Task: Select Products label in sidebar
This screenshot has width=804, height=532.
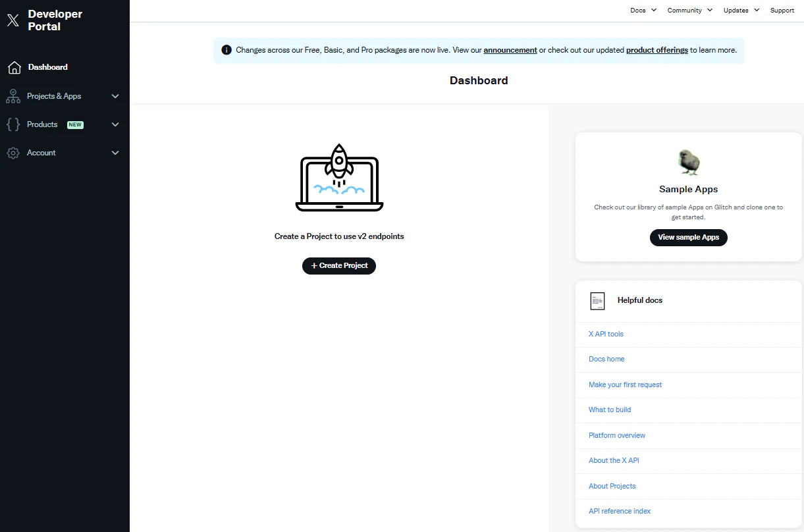Action: (x=42, y=124)
